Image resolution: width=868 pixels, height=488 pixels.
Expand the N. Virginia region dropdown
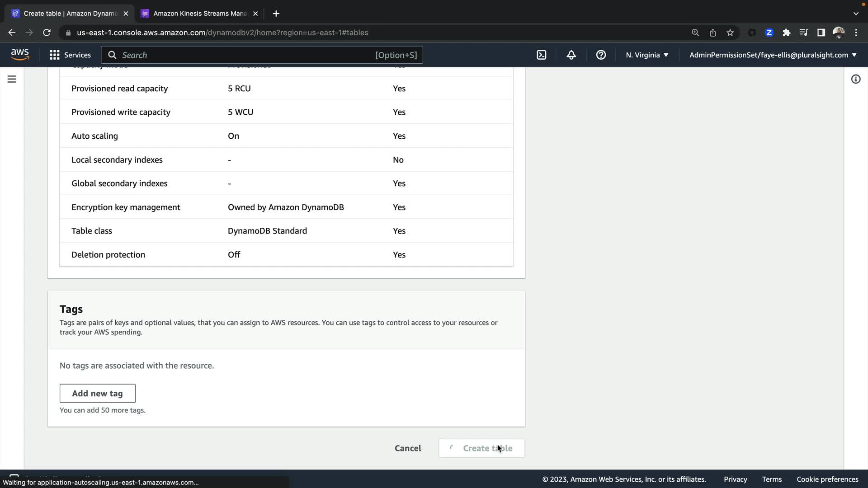647,55
